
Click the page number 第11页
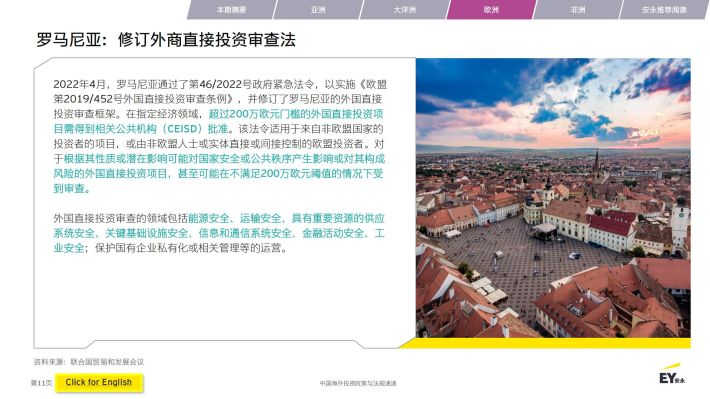41,383
